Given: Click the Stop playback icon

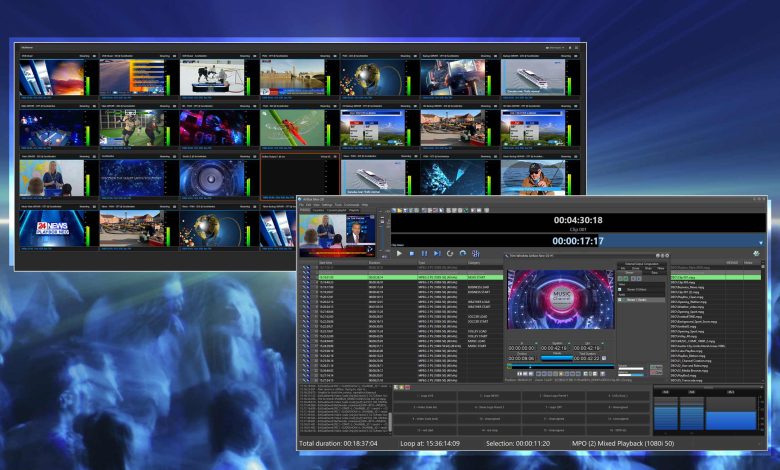Looking at the screenshot, I should 411,254.
